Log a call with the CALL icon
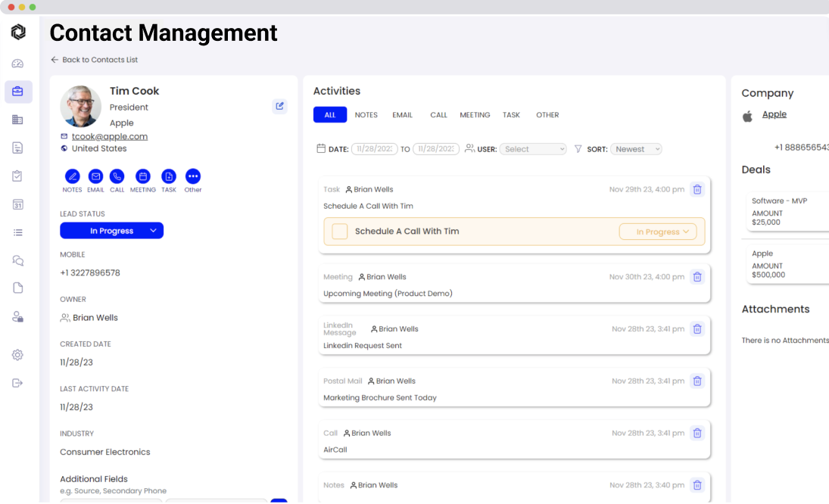Viewport: 829px width, 504px height. (117, 176)
